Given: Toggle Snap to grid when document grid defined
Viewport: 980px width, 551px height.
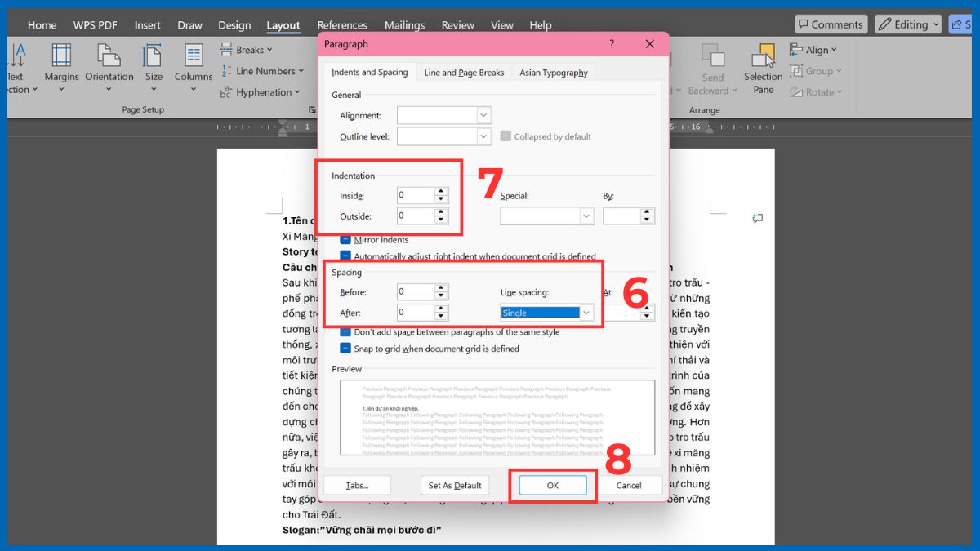Looking at the screenshot, I should click(345, 349).
